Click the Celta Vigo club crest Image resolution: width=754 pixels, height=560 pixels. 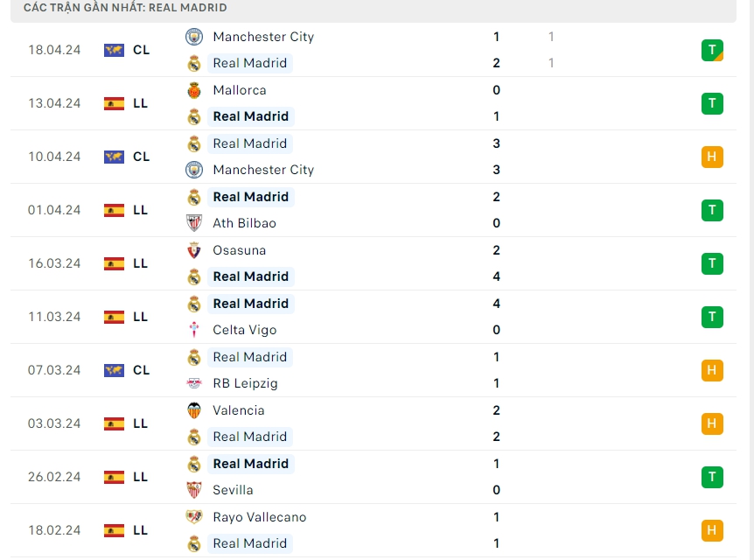[x=193, y=330]
